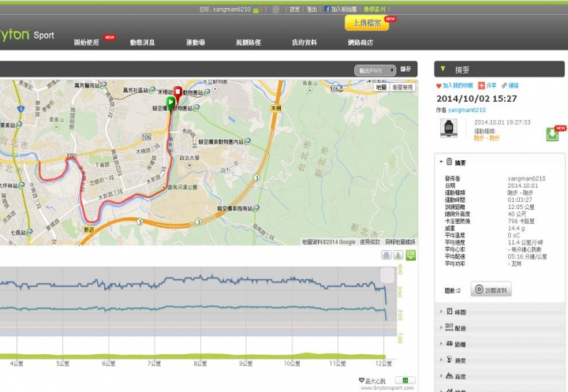Click the 道南河濱公園 marker on the map
The width and height of the screenshot is (568, 392).
(164, 187)
